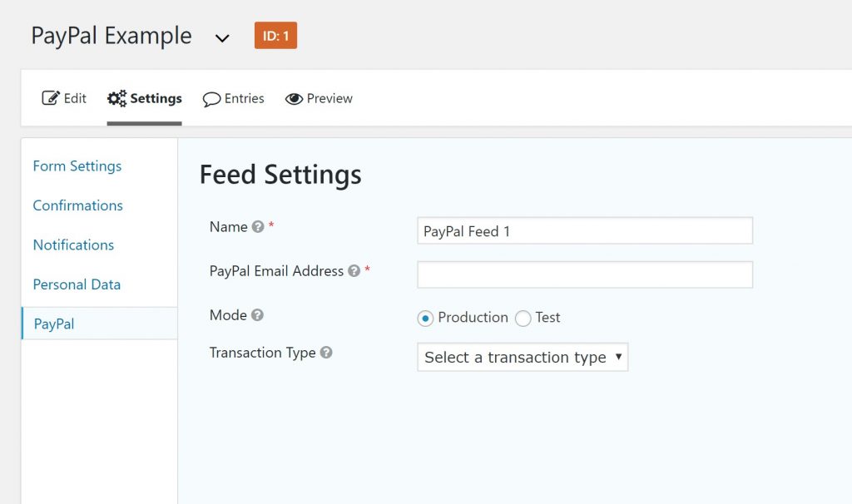
Task: Click the Mode help tooltip icon
Action: point(258,315)
